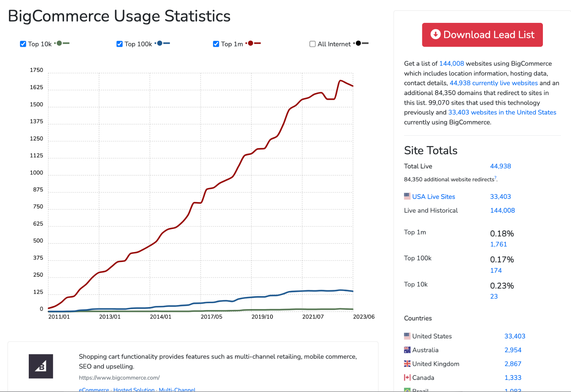Click the Site Totals heading
The width and height of the screenshot is (571, 392).
(430, 150)
